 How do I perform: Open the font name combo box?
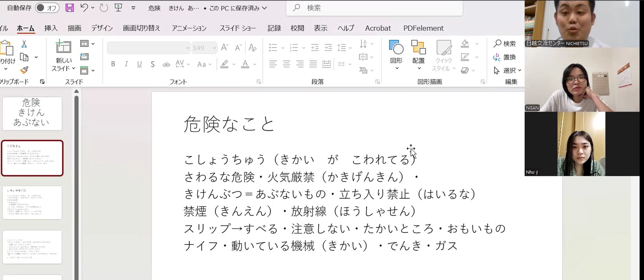(x=149, y=48)
